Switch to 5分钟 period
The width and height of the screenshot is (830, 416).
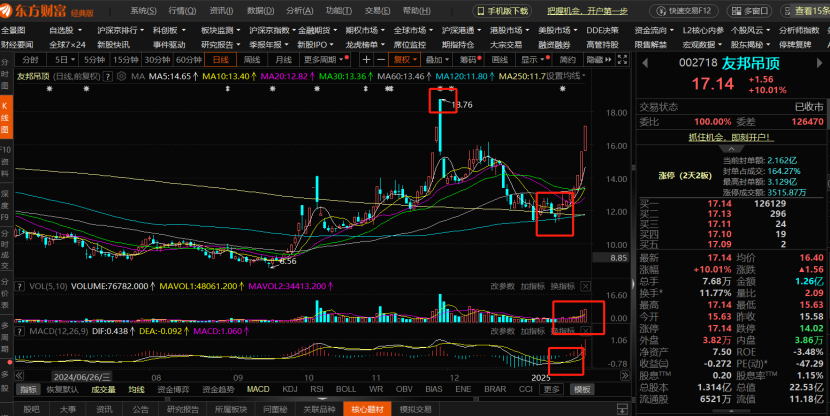pyautogui.click(x=94, y=60)
